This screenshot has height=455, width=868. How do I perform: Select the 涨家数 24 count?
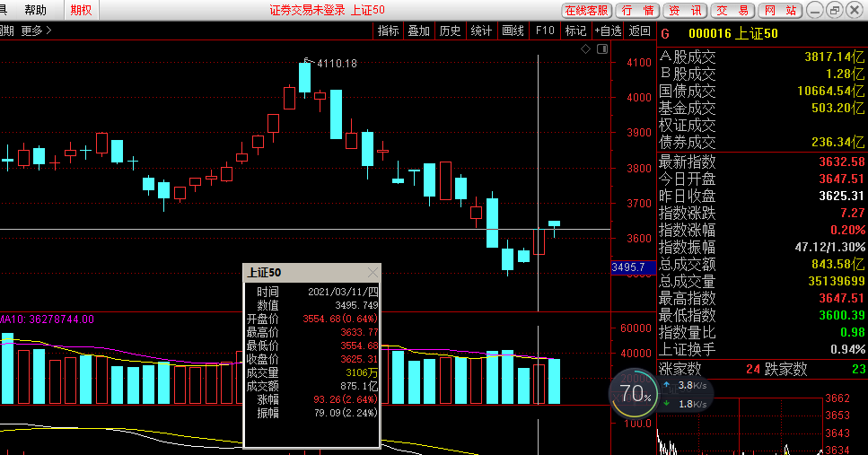753,369
